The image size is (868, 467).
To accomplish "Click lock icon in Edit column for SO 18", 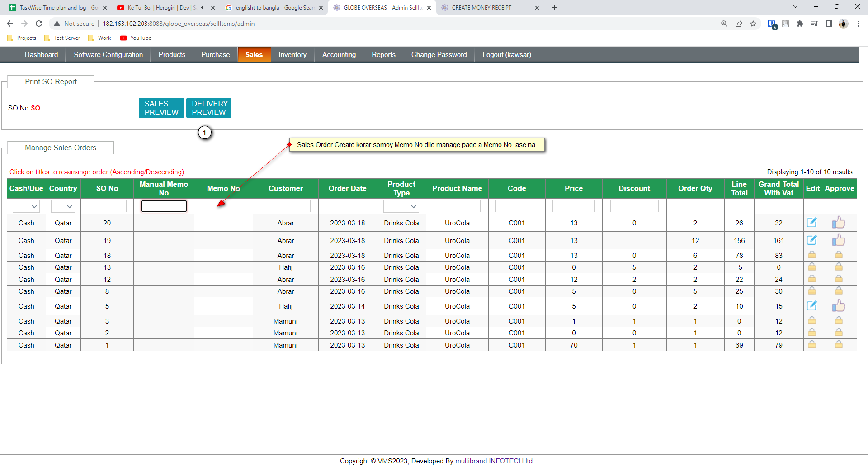I will coord(812,255).
